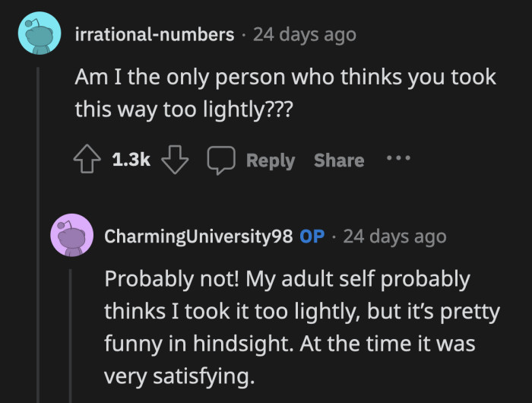
Task: Share the irrational-numbers comment
Action: (339, 160)
